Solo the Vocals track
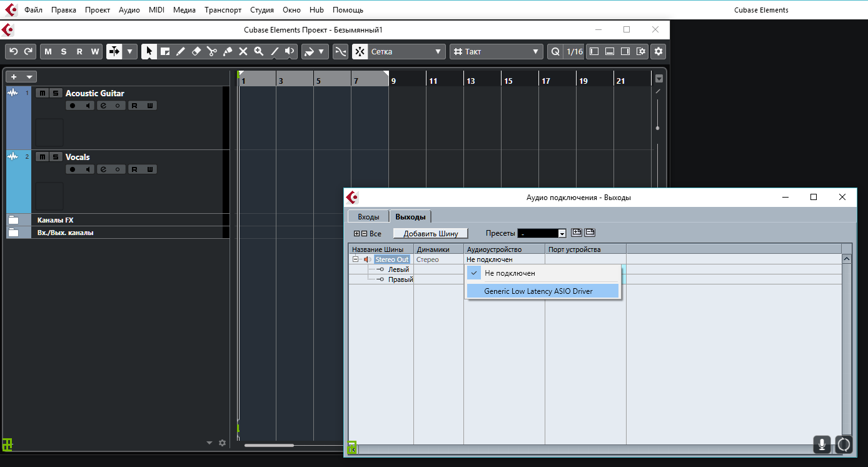 [55, 157]
